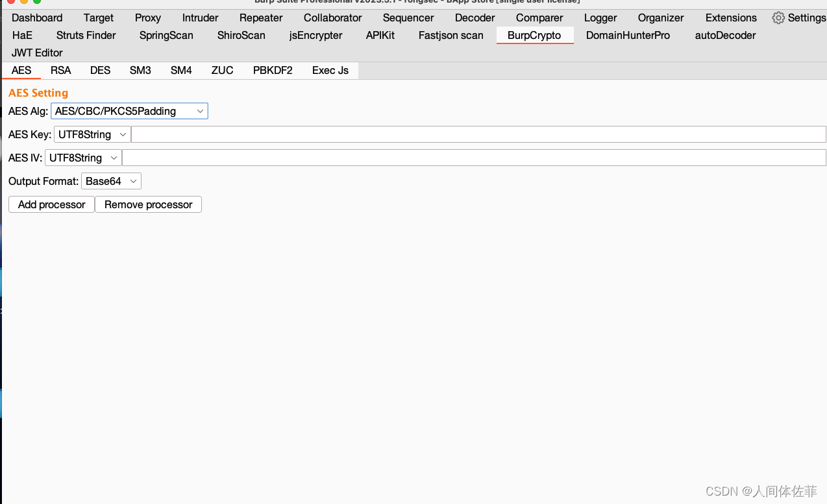Open the Exec Js sub-tab
Viewport: 827px width, 504px height.
(330, 70)
